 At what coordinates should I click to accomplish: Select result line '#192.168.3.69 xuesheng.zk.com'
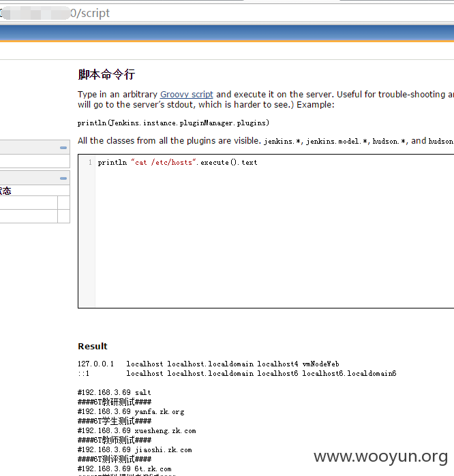(137, 431)
